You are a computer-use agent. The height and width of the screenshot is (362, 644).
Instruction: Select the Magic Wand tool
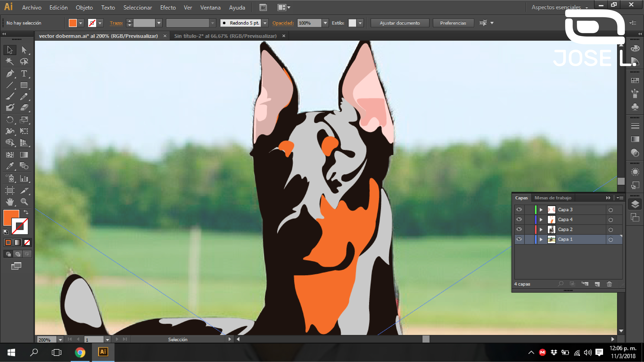click(x=10, y=62)
